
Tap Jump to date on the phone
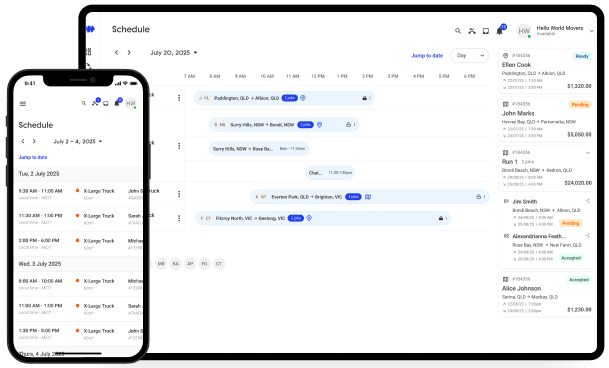33,157
